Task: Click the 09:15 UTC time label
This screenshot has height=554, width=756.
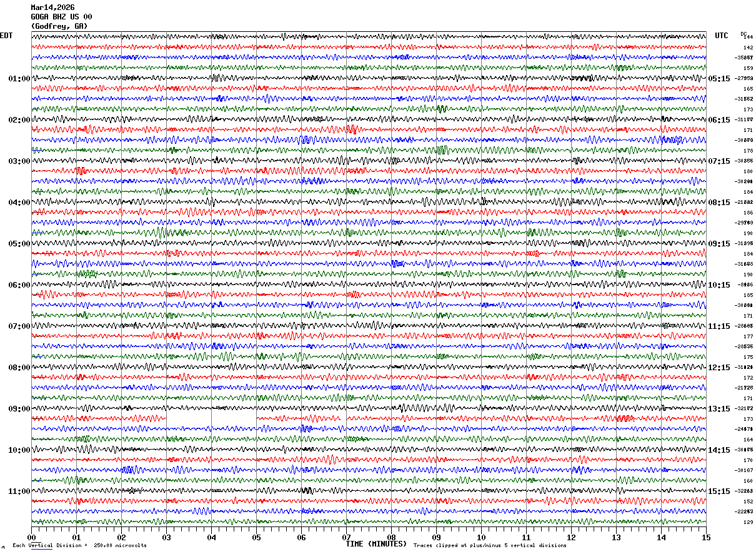Action: click(719, 244)
